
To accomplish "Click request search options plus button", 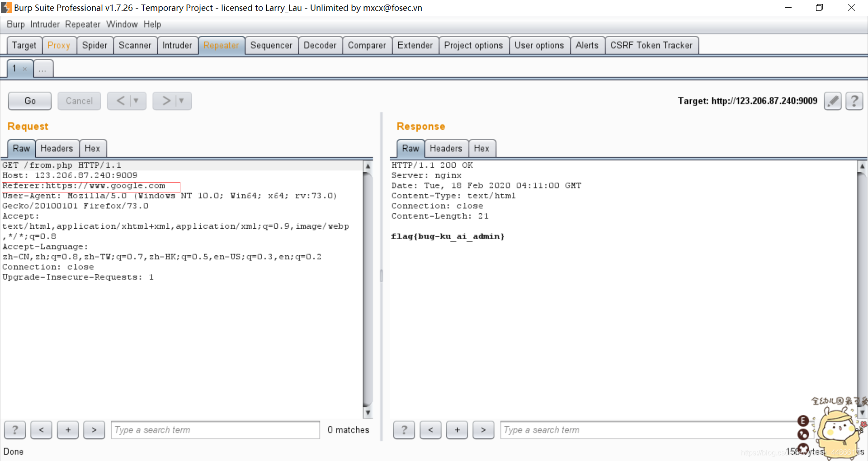I will [68, 430].
